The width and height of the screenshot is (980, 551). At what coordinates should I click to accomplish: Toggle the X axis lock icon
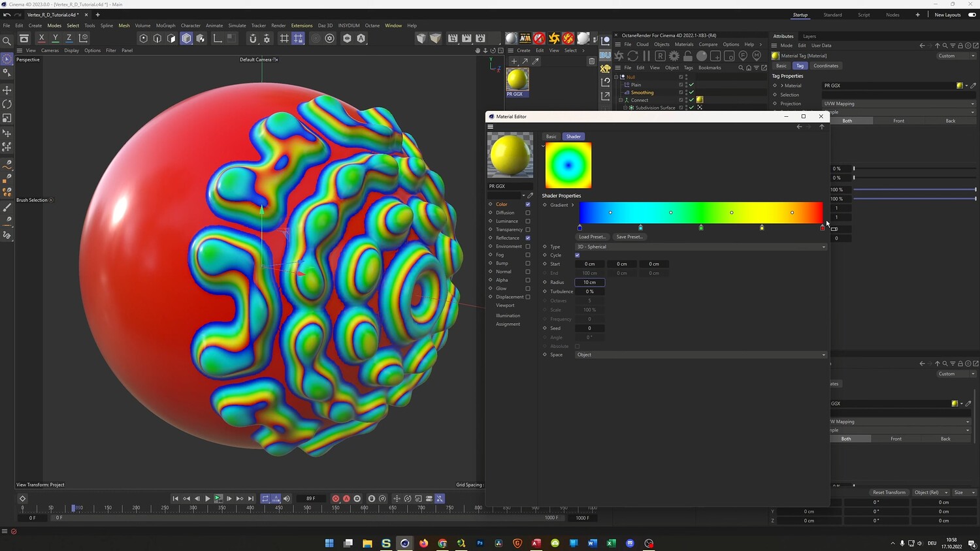41,39
